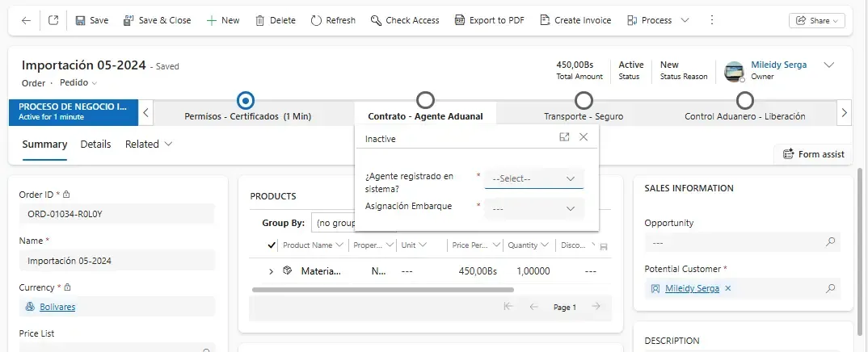Open the ¿Agente registrado en sistema? dropdown
Image resolution: width=868 pixels, height=352 pixels.
pos(533,178)
